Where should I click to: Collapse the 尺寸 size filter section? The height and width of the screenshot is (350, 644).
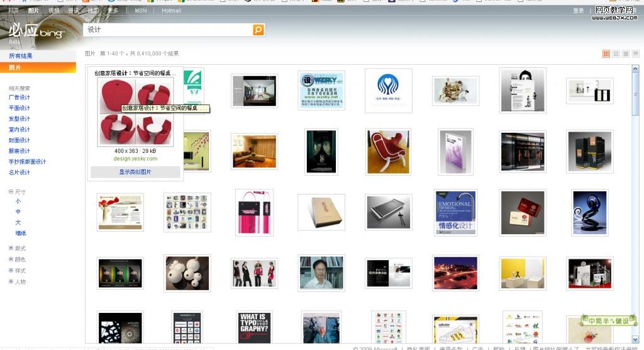11,192
